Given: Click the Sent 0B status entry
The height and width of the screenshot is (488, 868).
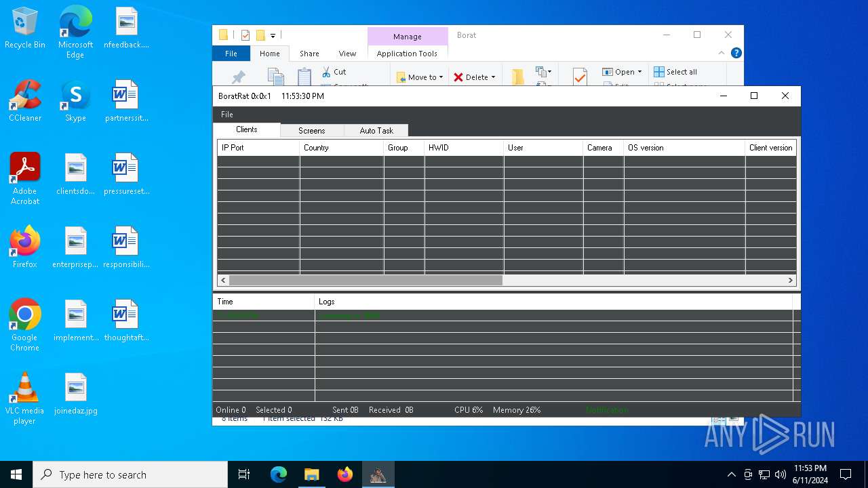Looking at the screenshot, I should [345, 410].
